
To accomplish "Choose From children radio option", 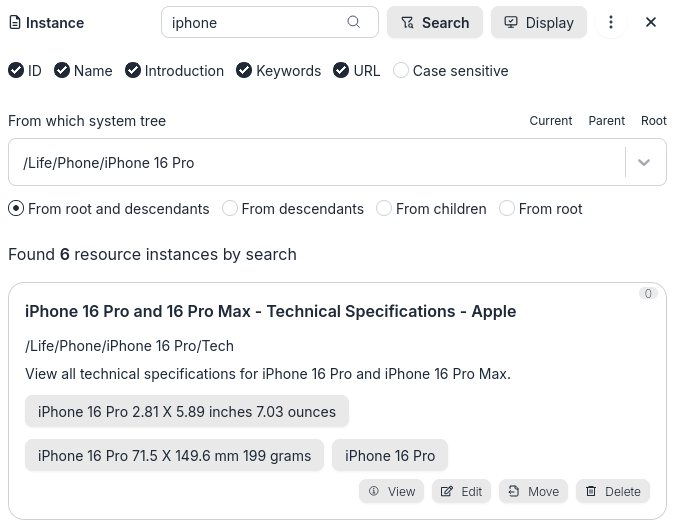I will pyautogui.click(x=384, y=208).
